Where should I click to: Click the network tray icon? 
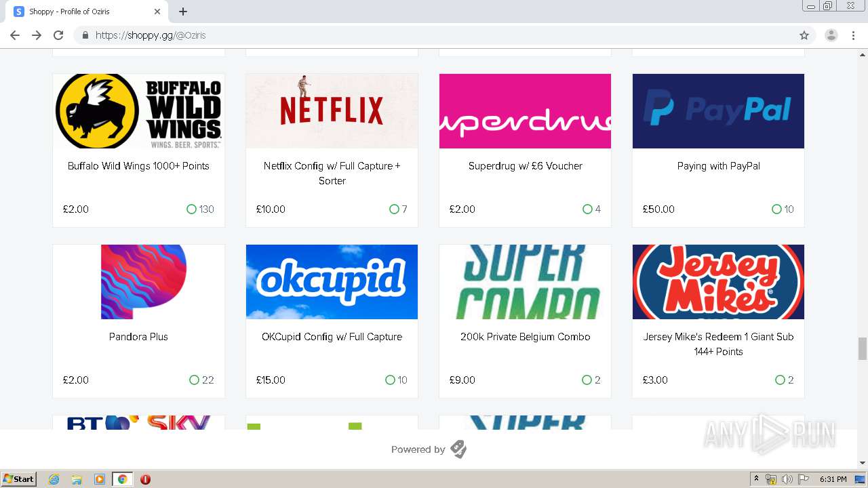coord(771,479)
